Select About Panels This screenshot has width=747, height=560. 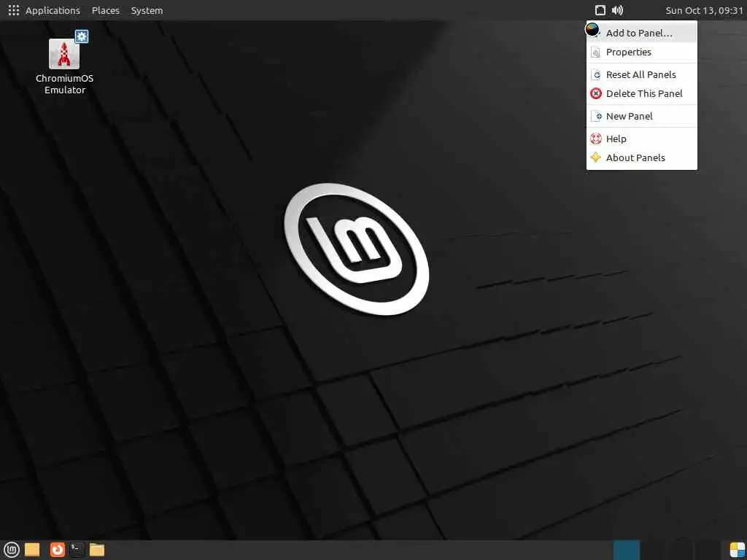642,157
